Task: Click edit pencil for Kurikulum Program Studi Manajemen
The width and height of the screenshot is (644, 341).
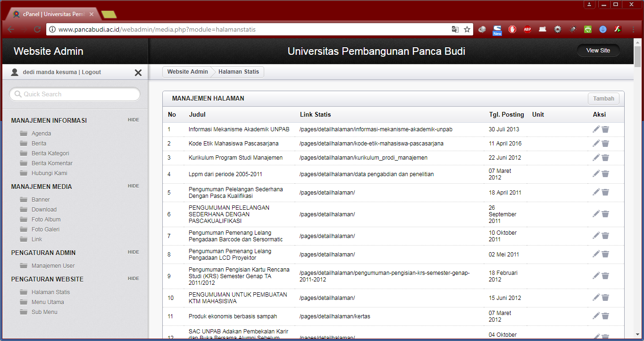Action: pos(596,157)
